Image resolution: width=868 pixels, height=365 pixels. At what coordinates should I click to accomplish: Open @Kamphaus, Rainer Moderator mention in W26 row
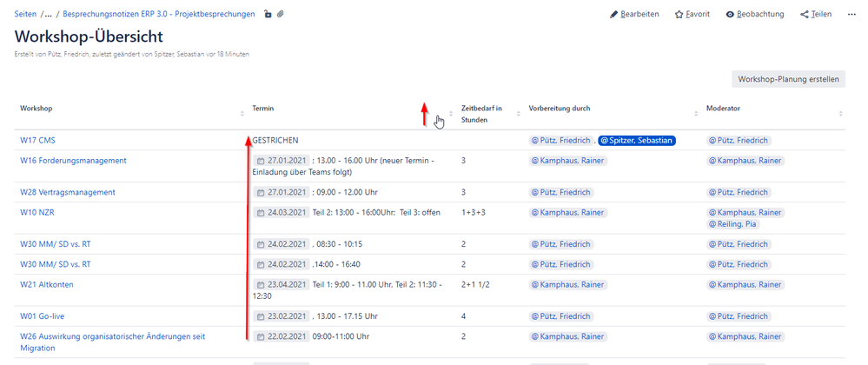[x=745, y=336]
